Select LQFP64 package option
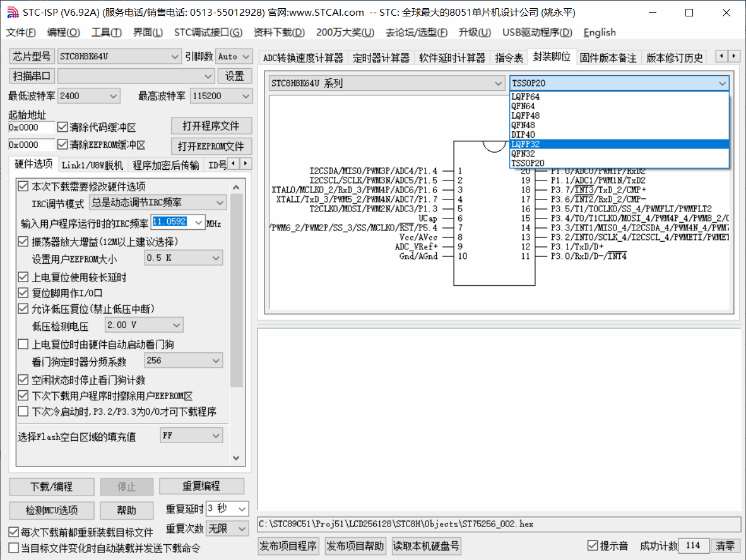Image resolution: width=746 pixels, height=560 pixels. pos(619,97)
